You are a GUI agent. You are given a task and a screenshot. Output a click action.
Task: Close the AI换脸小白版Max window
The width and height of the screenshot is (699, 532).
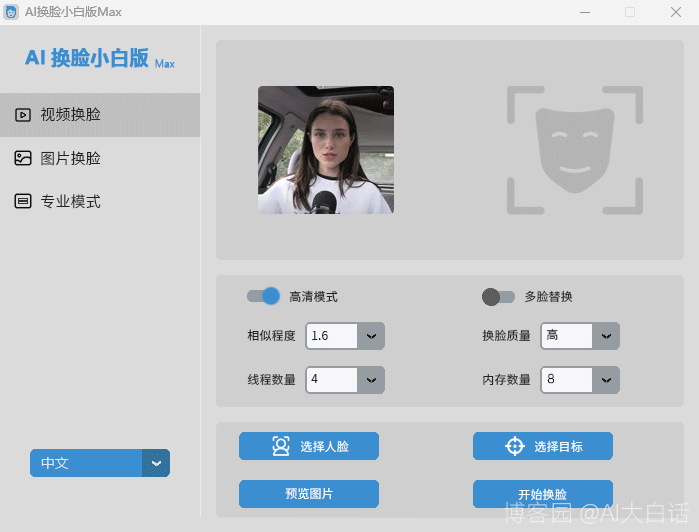[x=676, y=12]
